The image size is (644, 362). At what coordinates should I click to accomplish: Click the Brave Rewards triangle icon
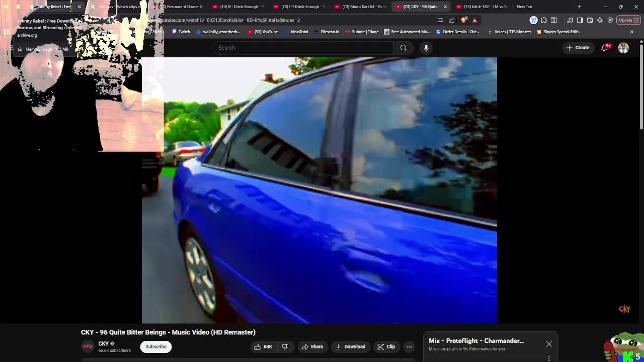coord(474,20)
